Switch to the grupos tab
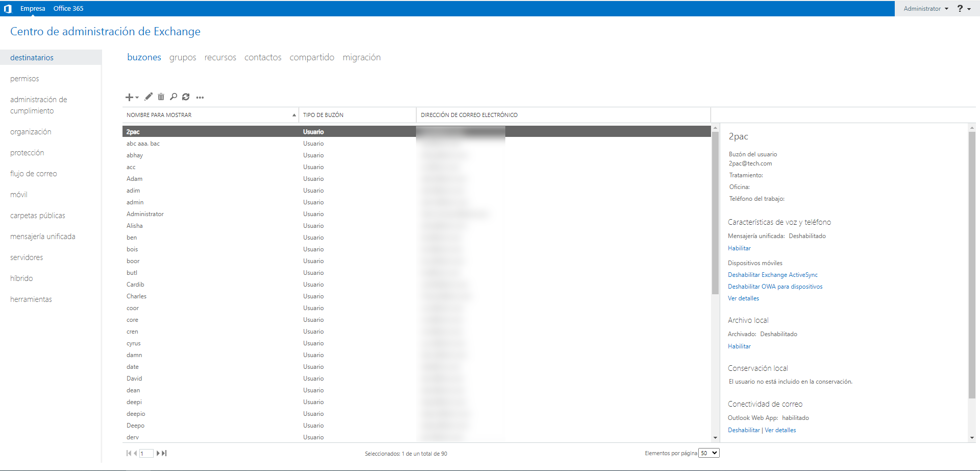The height and width of the screenshot is (471, 980). pos(183,57)
